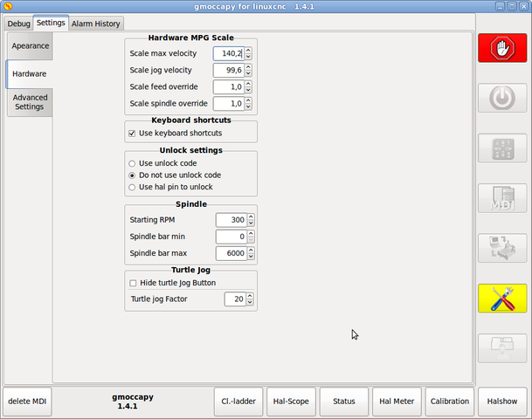The height and width of the screenshot is (419, 532).
Task: Click Spindle bar max input field
Action: [231, 253]
